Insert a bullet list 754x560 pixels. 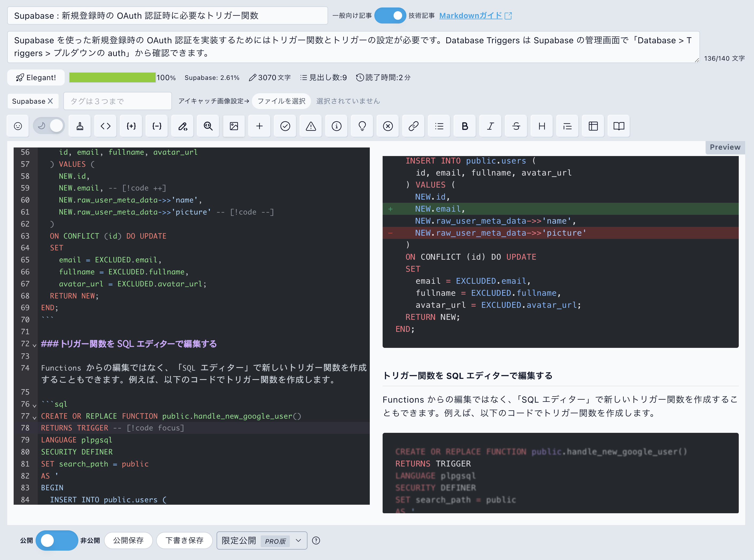tap(439, 126)
